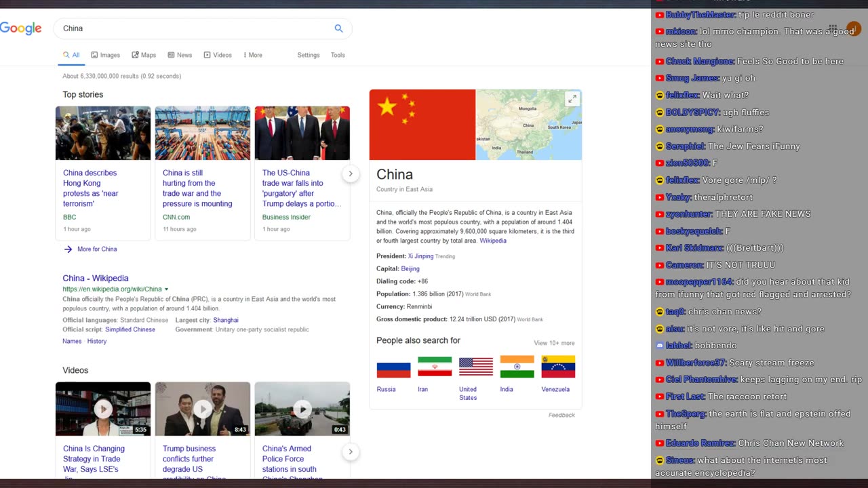Click the blue search magnifier icon
The width and height of the screenshot is (868, 488).
[x=338, y=28]
